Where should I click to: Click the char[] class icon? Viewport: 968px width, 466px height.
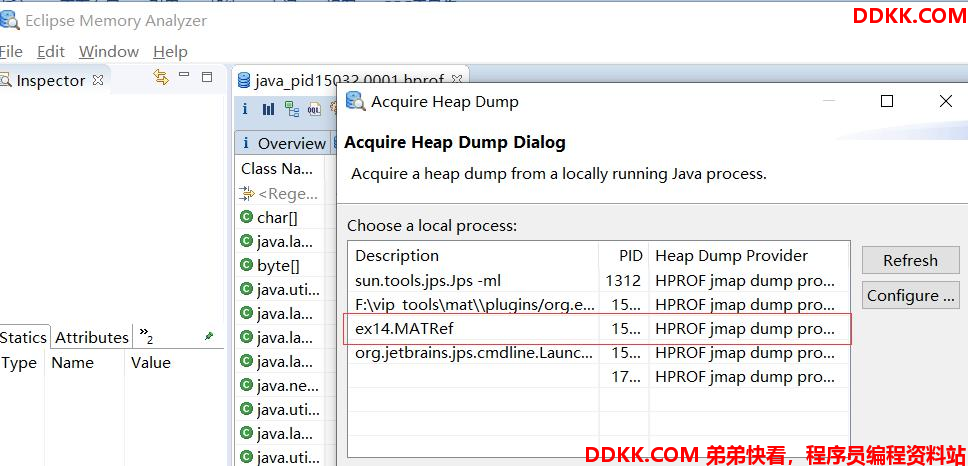(x=246, y=217)
